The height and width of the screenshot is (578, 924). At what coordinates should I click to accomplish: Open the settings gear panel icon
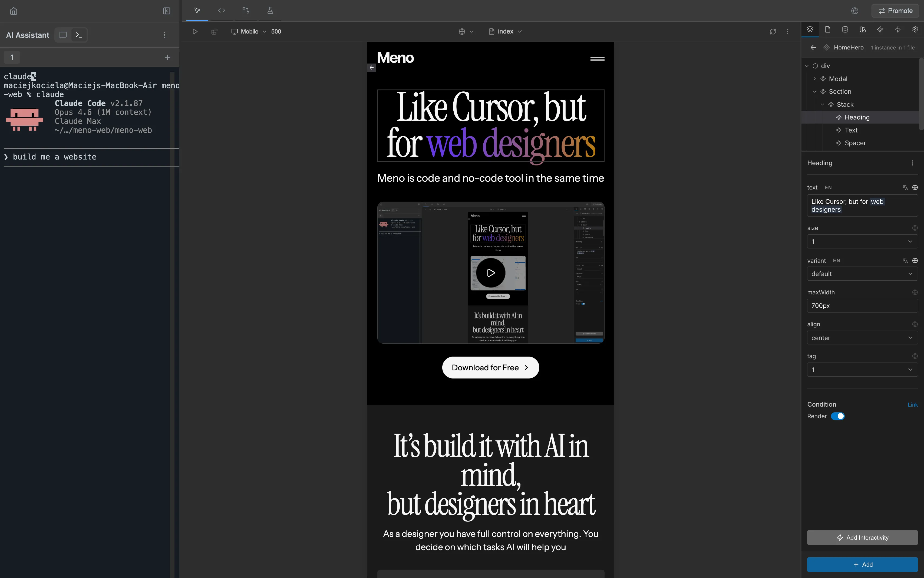(915, 29)
